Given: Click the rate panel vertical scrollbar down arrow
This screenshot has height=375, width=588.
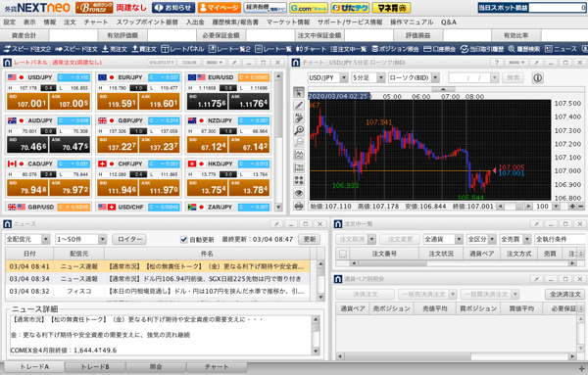Looking at the screenshot, I should 278,208.
